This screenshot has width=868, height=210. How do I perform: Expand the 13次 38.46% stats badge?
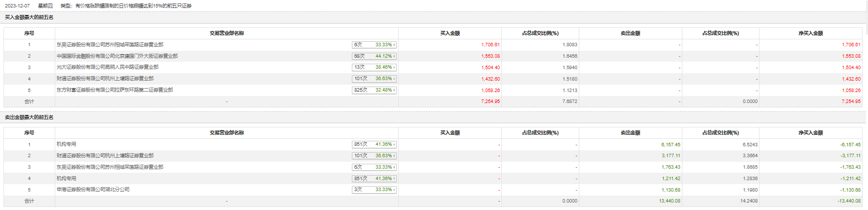(x=374, y=67)
